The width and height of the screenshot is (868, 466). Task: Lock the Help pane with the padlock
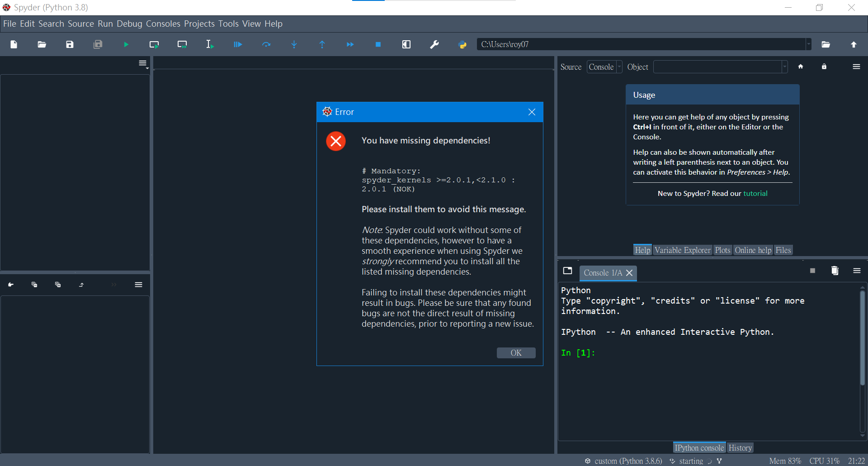(x=824, y=67)
